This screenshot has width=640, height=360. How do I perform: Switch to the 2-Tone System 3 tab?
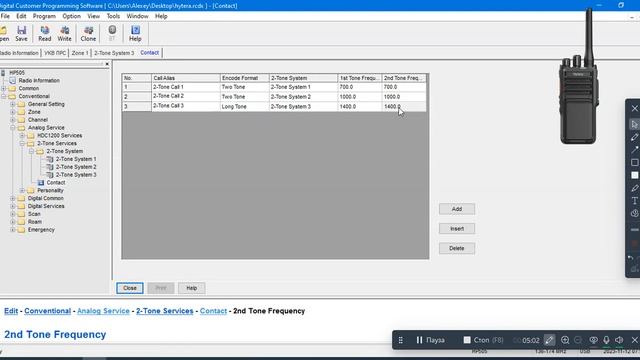(x=114, y=53)
